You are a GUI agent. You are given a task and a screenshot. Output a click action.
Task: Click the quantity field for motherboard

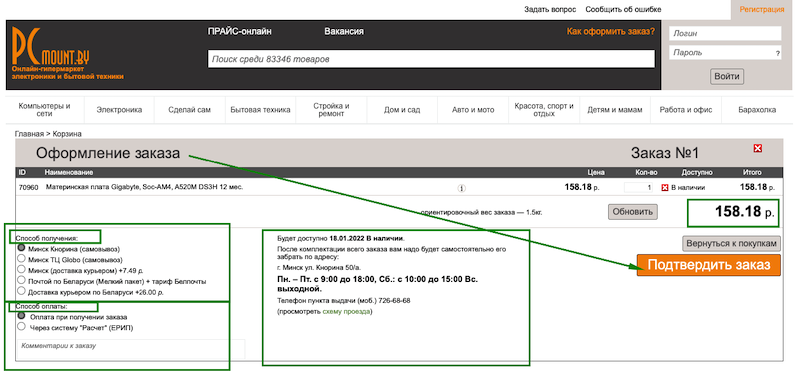639,188
